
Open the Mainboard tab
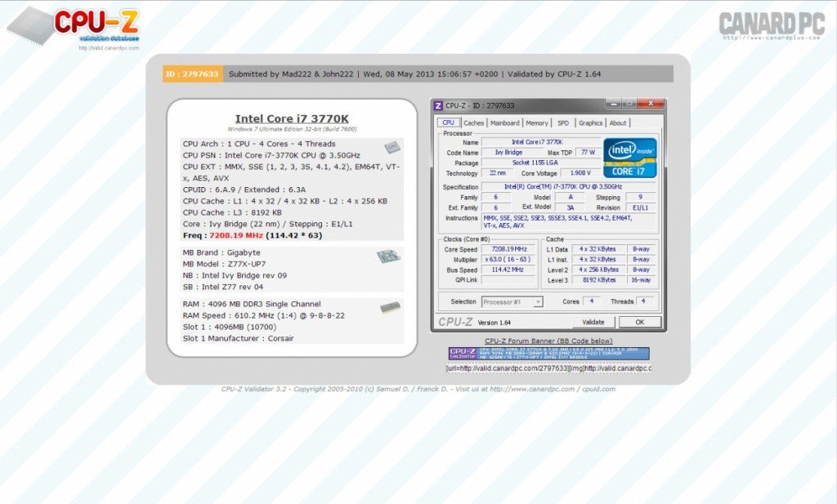click(x=504, y=123)
